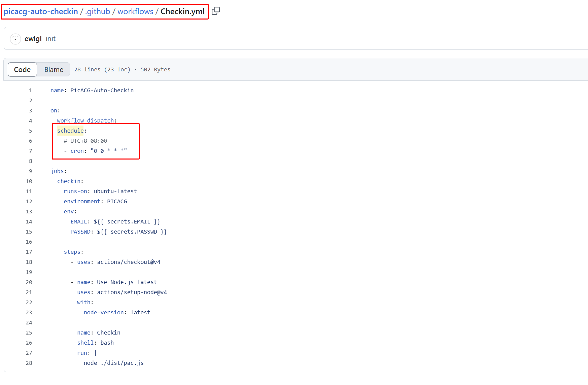Click the node ./dist/pac.js command
This screenshot has width=588, height=385.
coord(113,363)
